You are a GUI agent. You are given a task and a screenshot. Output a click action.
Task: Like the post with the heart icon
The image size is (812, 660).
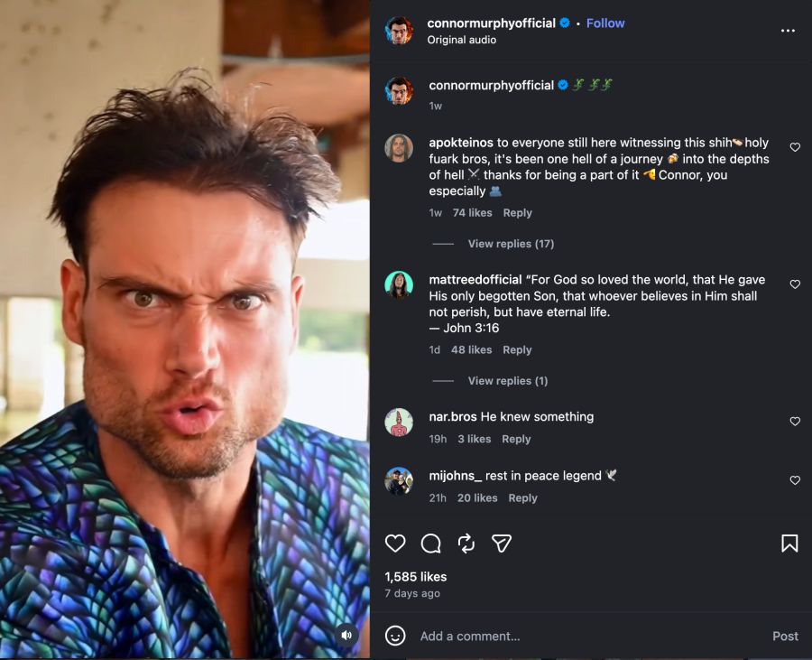(x=395, y=543)
